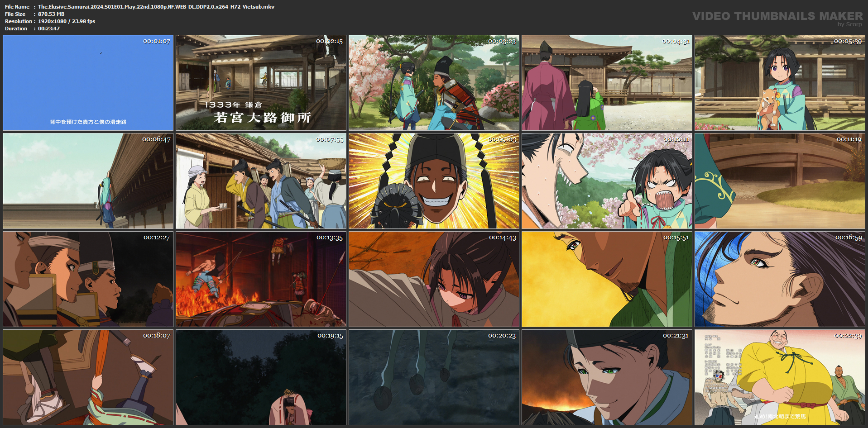Select the thumbnail timestamped 00:22:39

(x=780, y=377)
